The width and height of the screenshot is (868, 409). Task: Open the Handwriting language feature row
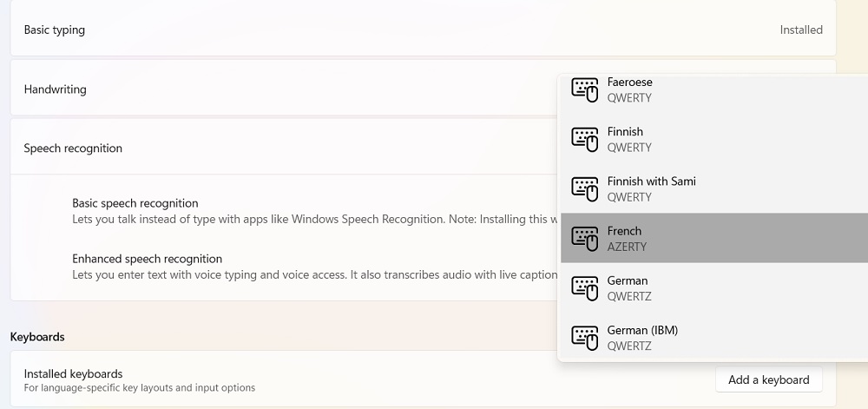(56, 89)
